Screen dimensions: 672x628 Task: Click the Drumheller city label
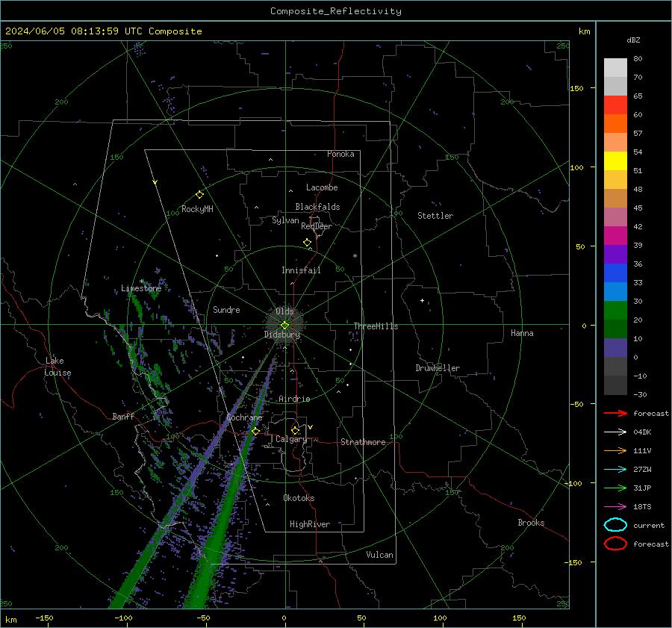click(438, 368)
